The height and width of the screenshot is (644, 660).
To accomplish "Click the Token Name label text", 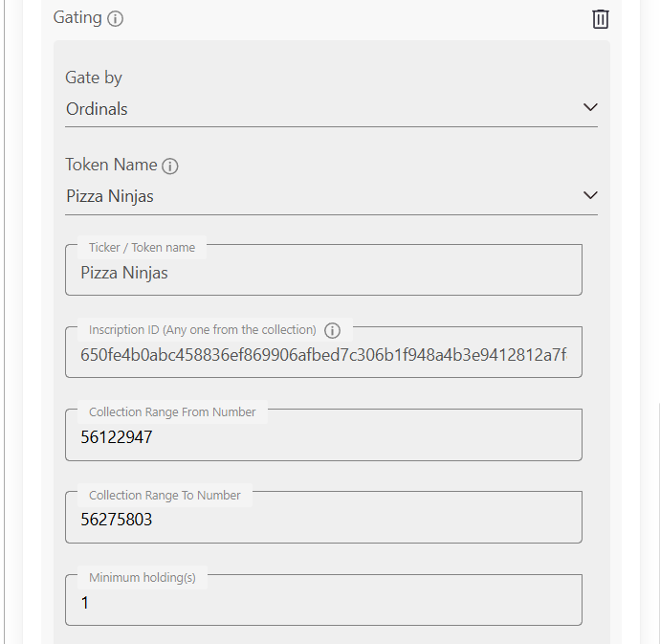I will tap(111, 165).
